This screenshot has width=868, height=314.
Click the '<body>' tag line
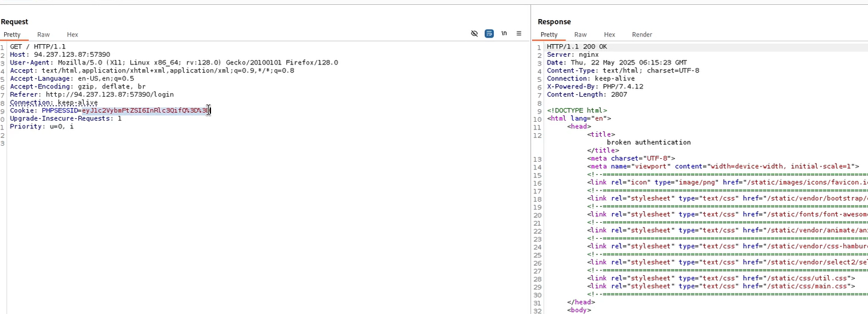coord(579,310)
